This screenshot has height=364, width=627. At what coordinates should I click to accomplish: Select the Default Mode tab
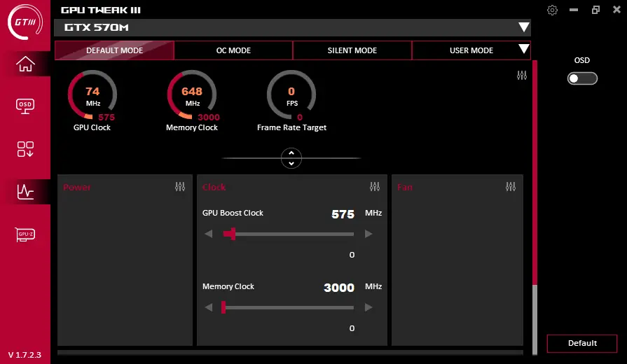(x=114, y=50)
